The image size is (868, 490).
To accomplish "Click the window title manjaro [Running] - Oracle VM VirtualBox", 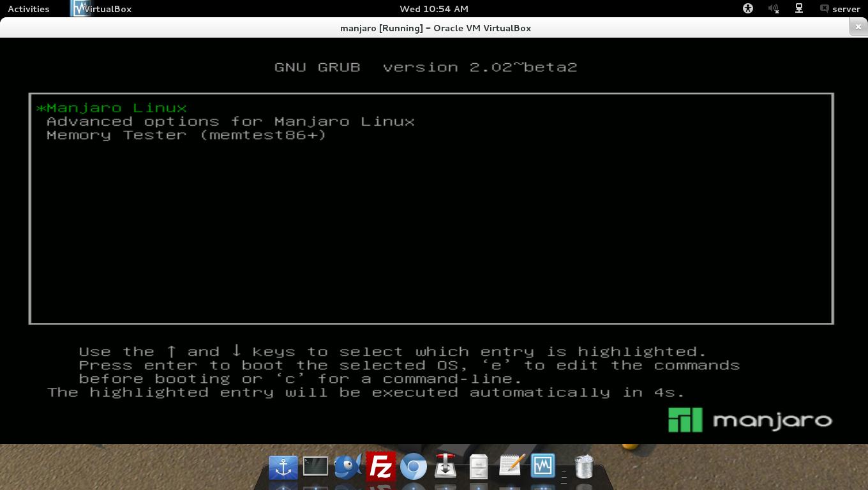I will (436, 28).
